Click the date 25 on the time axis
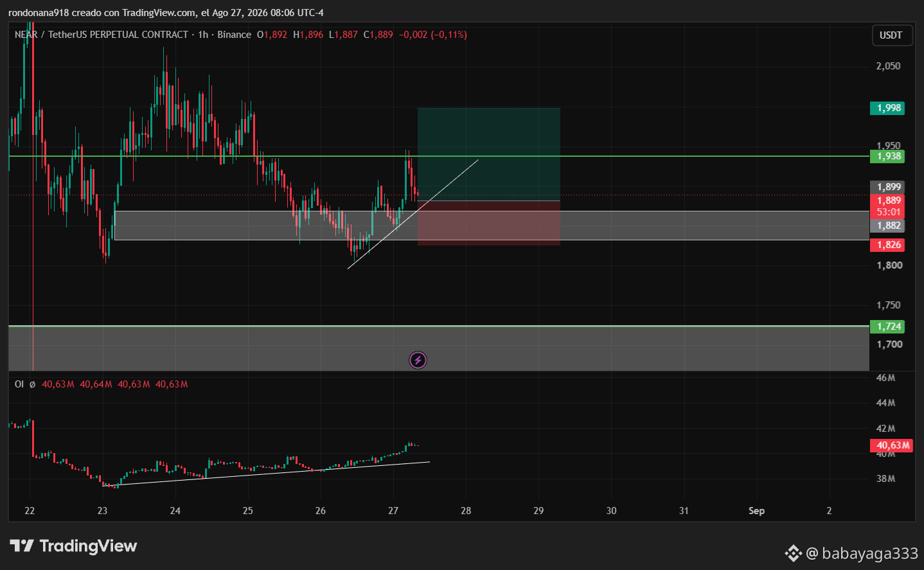The height and width of the screenshot is (570, 924). (248, 511)
